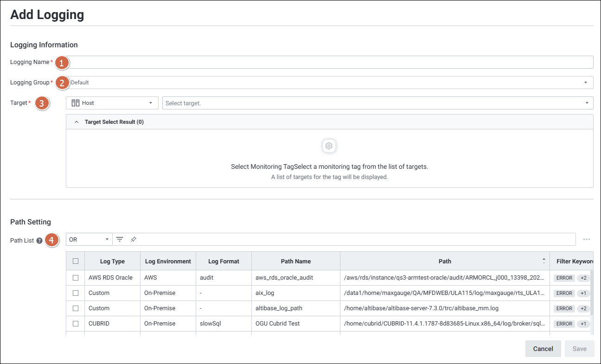
Task: Collapse the Target Select Result section
Action: (77, 122)
